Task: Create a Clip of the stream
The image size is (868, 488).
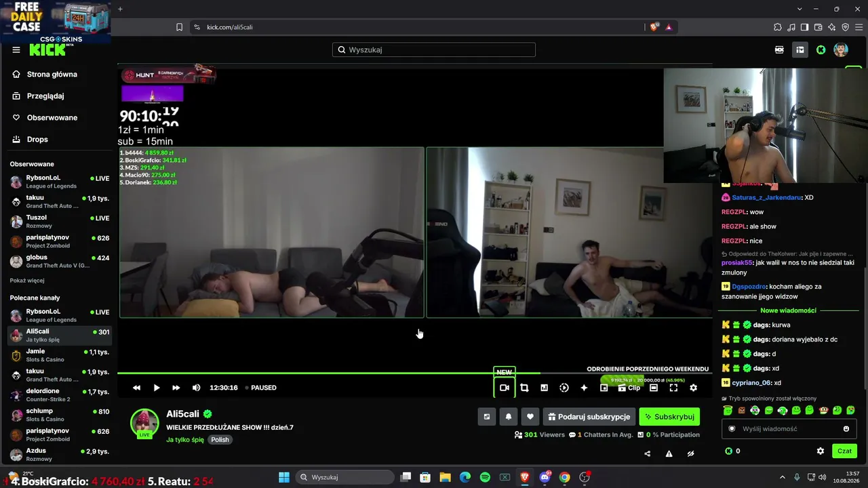Action: click(629, 388)
